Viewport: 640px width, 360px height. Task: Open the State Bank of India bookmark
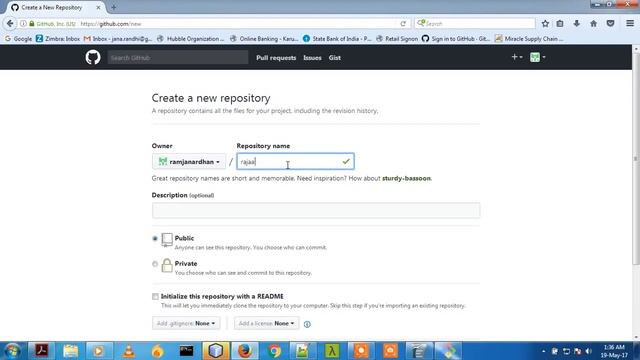[x=337, y=39]
